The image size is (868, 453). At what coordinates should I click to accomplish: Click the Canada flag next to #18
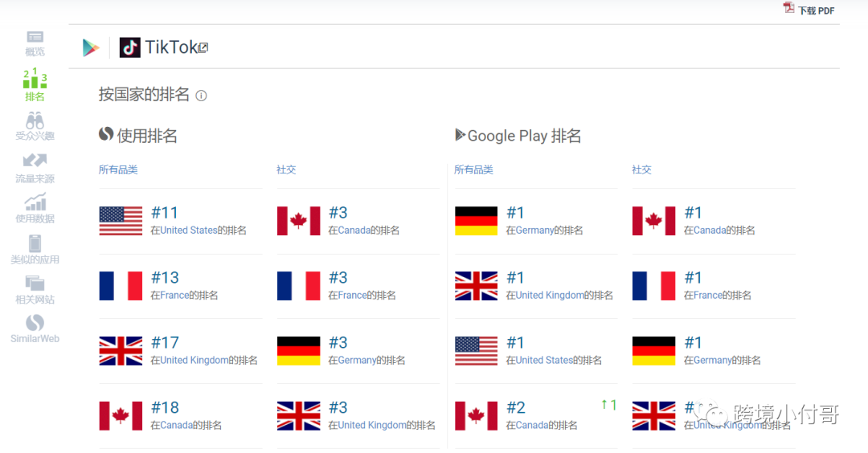click(x=121, y=416)
